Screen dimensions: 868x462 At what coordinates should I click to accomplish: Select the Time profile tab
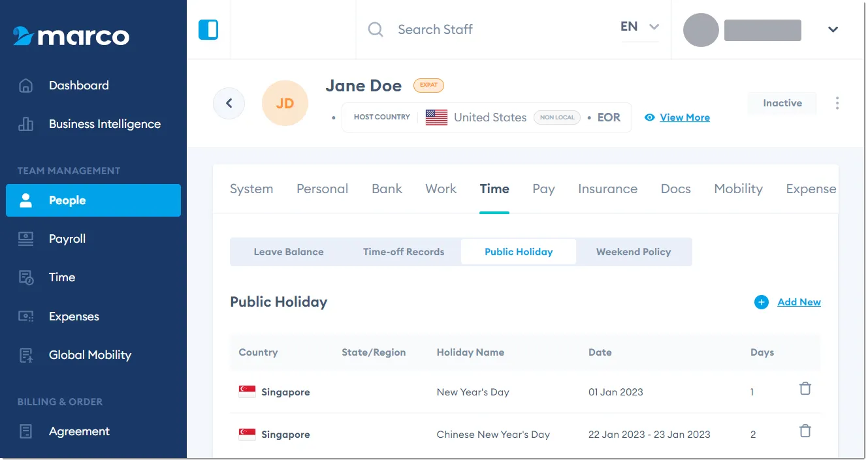494,189
